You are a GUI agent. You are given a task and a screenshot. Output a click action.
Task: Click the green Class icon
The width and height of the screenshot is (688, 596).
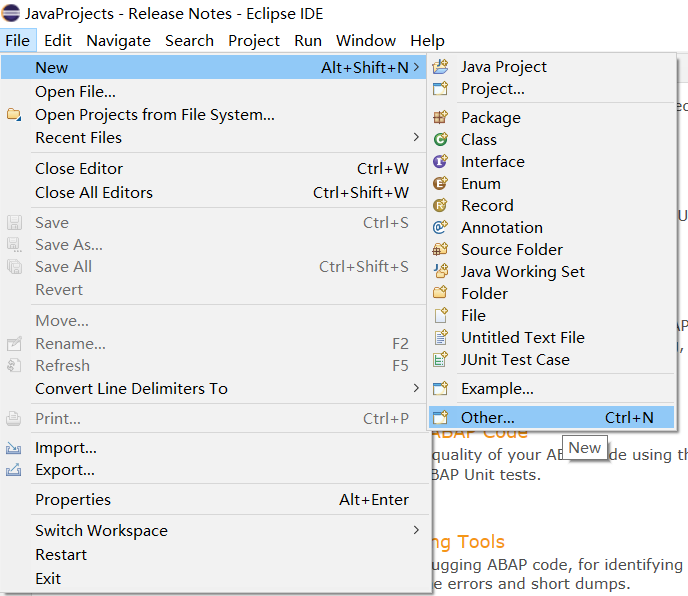pyautogui.click(x=441, y=140)
